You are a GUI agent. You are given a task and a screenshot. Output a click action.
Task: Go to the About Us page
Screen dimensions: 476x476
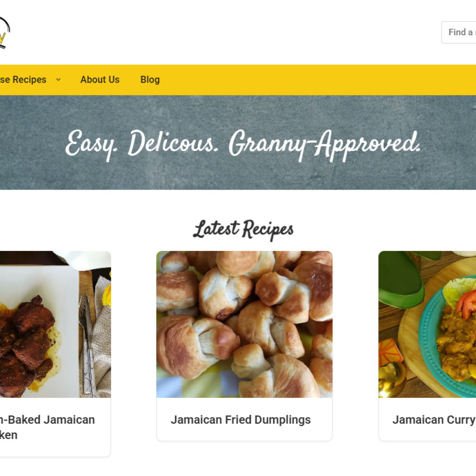[100, 79]
